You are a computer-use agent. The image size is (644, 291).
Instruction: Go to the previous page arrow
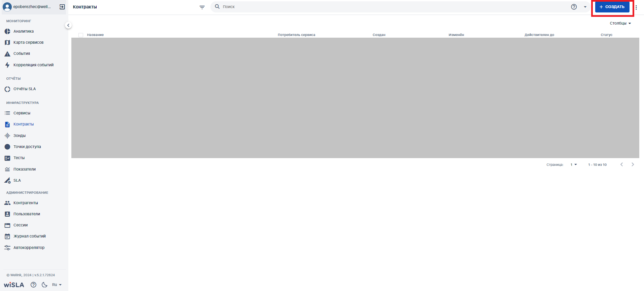[622, 165]
